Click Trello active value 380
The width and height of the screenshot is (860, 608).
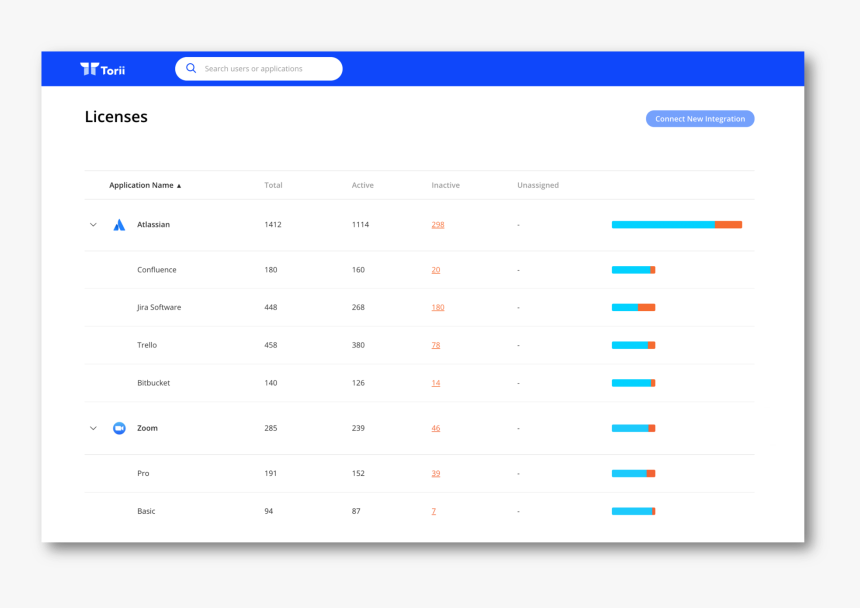point(358,345)
